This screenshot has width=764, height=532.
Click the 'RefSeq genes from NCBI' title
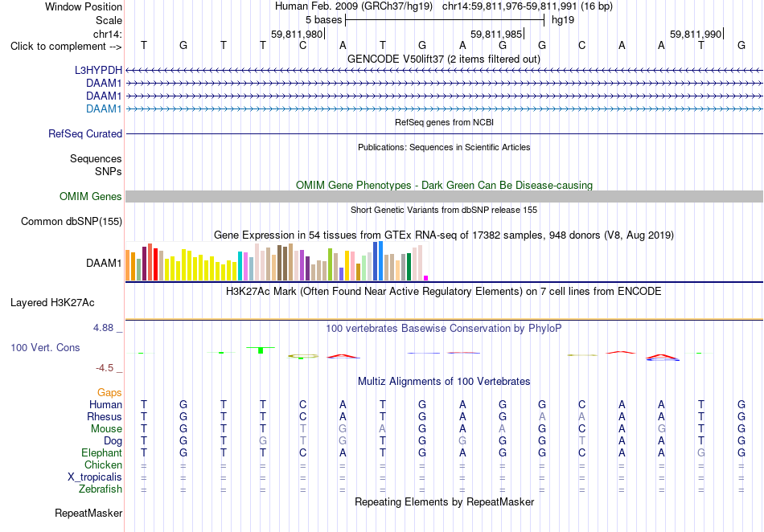point(444,122)
